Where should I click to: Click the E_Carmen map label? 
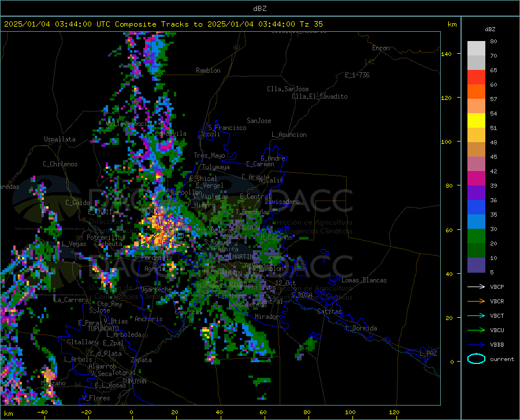click(261, 164)
